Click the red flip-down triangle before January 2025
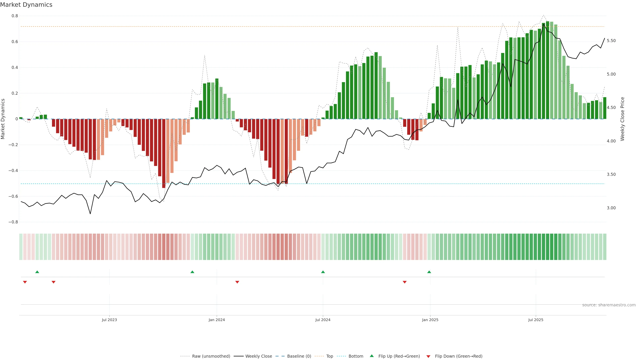 (405, 282)
